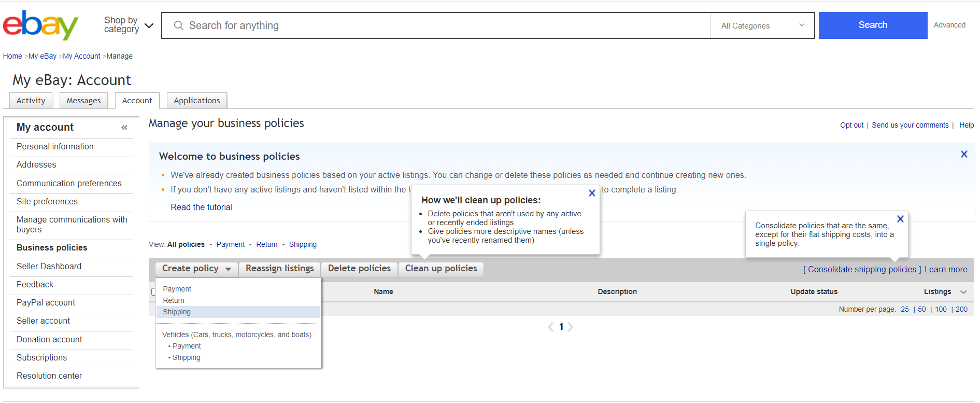This screenshot has width=980, height=403.
Task: Open Send us your comments link
Action: click(910, 125)
